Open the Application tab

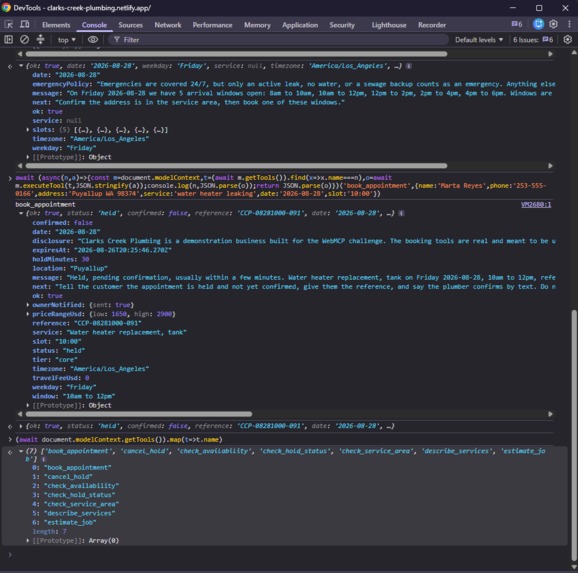300,25
